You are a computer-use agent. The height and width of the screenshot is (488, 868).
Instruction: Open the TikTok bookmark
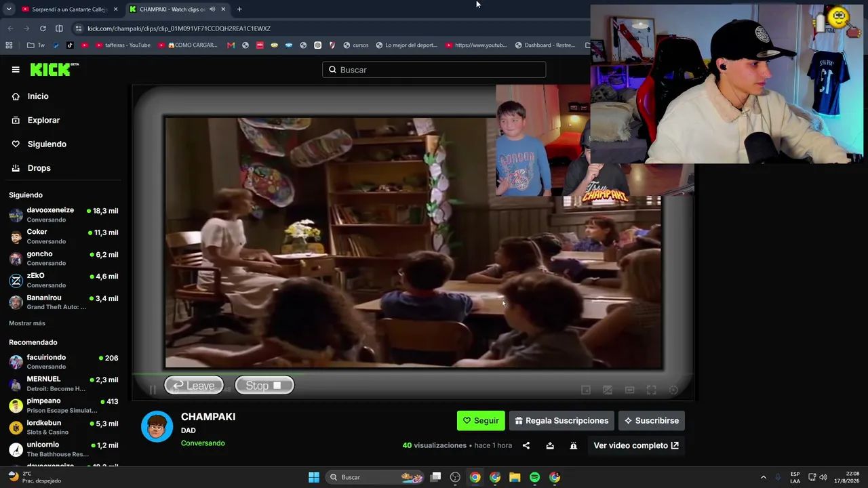point(70,45)
